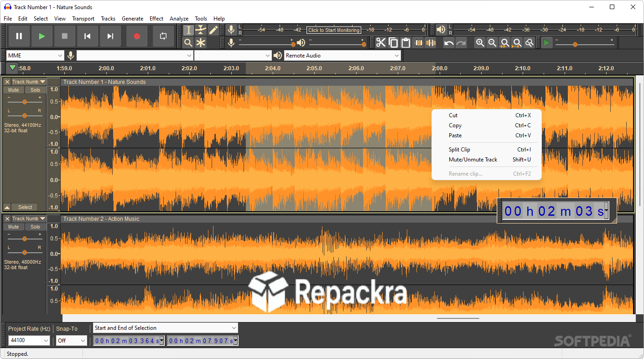The width and height of the screenshot is (644, 359).
Task: Skip to end of the project
Action: click(x=110, y=36)
